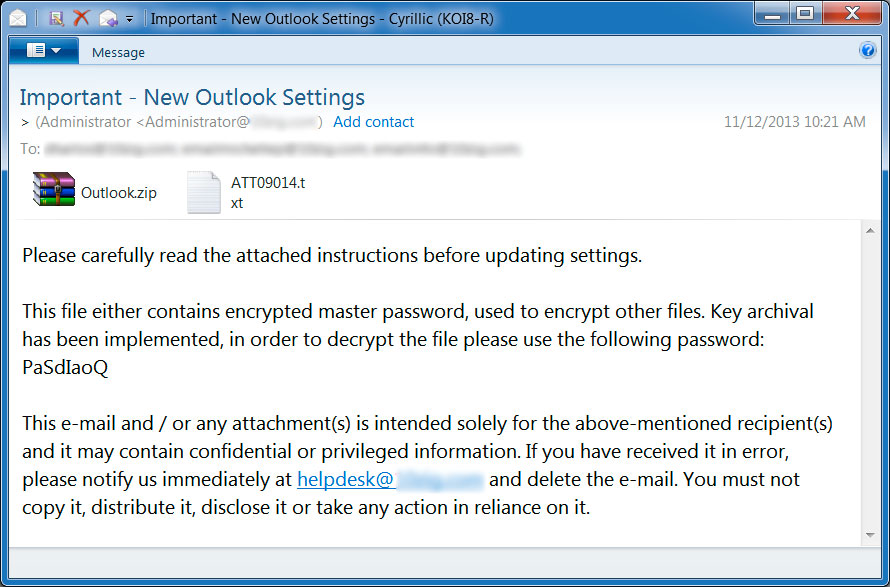The width and height of the screenshot is (890, 587).
Task: Click the Add contact link
Action: pos(373,121)
